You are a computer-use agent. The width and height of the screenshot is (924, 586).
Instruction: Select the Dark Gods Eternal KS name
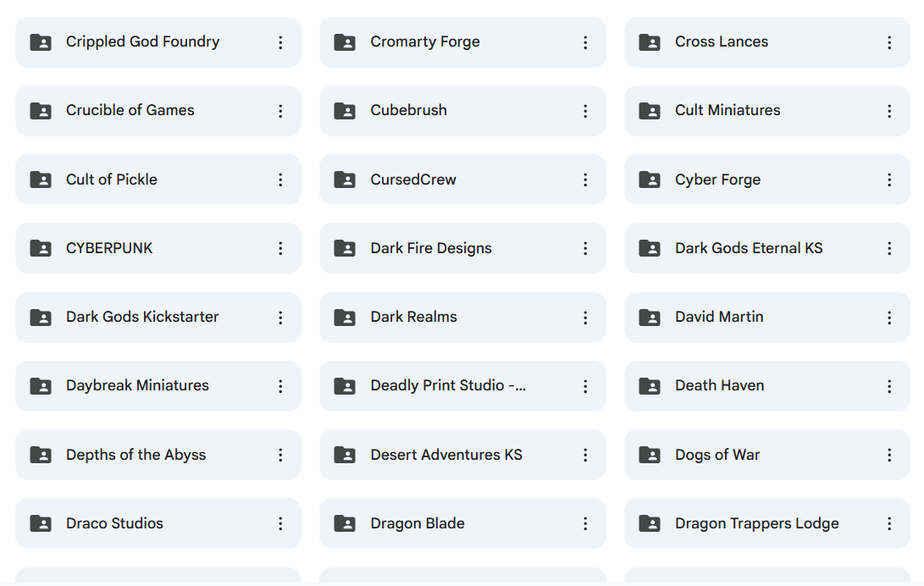(x=749, y=248)
